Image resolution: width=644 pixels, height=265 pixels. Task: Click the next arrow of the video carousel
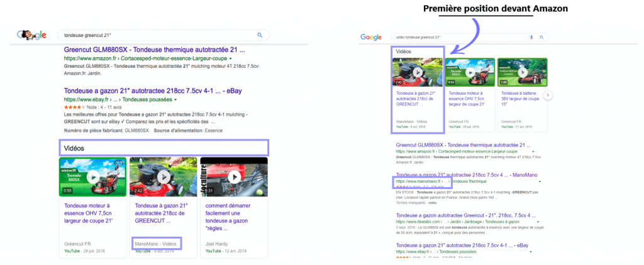tap(548, 95)
